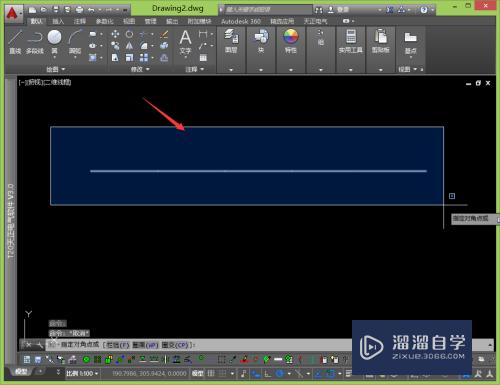
Task: Click the Clipboard (剪贴板) icon
Action: point(380,41)
